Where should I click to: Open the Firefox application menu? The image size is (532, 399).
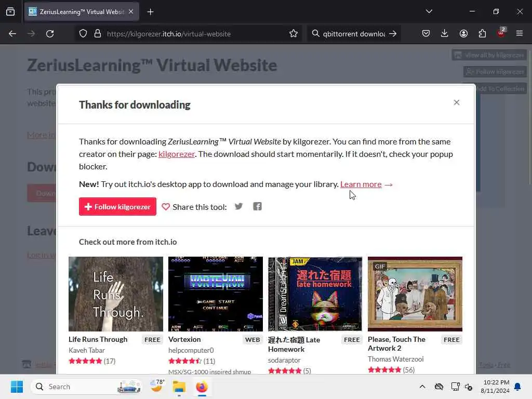tap(520, 33)
